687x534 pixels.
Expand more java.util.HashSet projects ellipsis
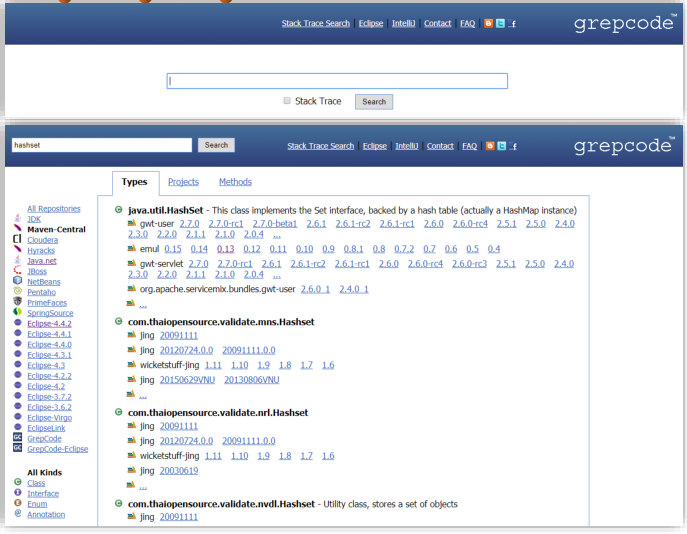click(143, 304)
